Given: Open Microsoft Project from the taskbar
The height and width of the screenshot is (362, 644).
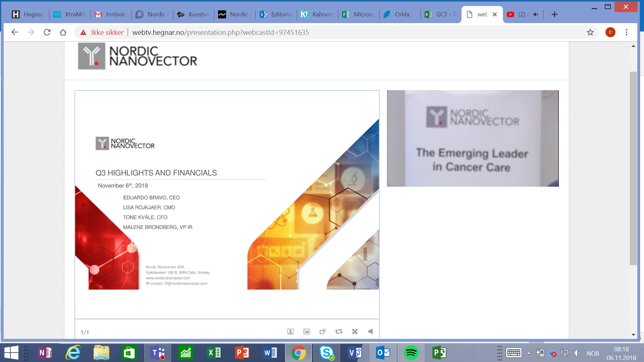Looking at the screenshot, I should (x=439, y=353).
